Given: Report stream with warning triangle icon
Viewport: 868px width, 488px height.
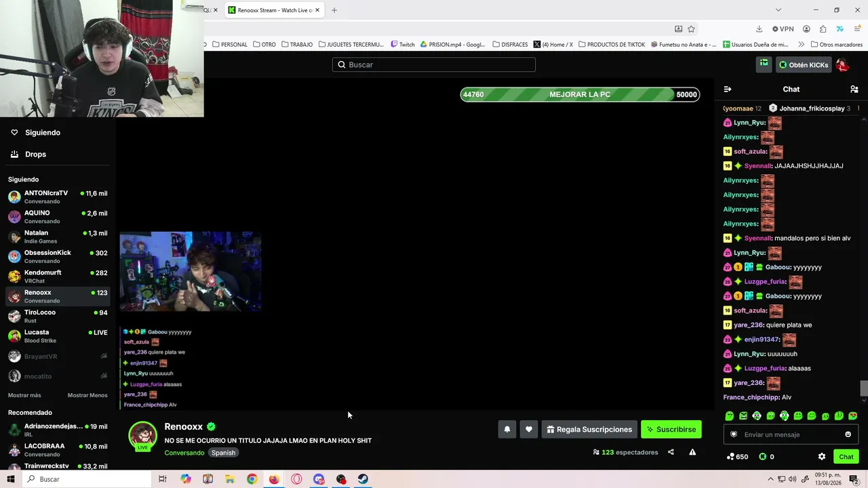Looking at the screenshot, I should pyautogui.click(x=692, y=452).
